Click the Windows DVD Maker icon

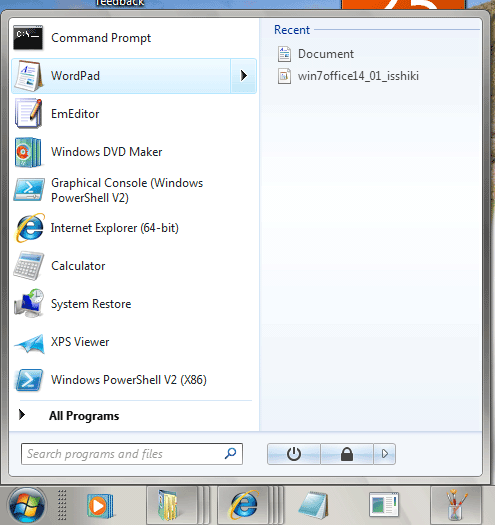click(28, 152)
